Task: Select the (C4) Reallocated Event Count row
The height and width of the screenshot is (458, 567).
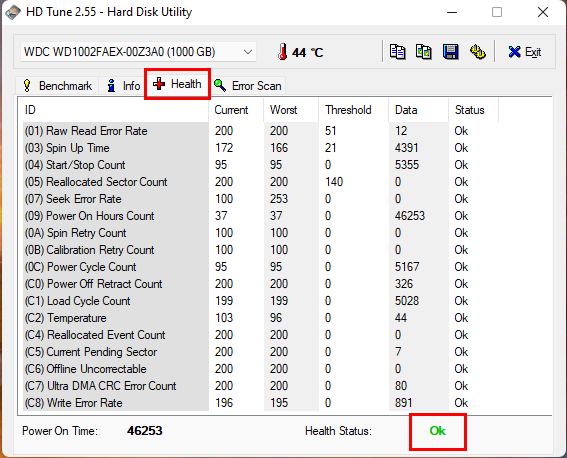Action: 261,335
